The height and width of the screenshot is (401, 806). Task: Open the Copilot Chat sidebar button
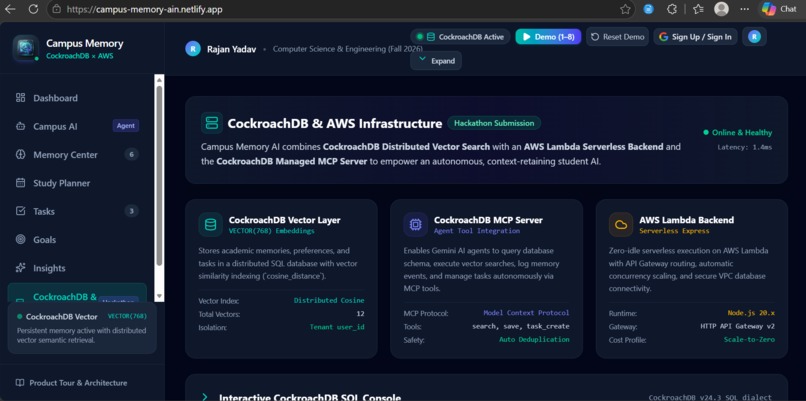pos(779,9)
